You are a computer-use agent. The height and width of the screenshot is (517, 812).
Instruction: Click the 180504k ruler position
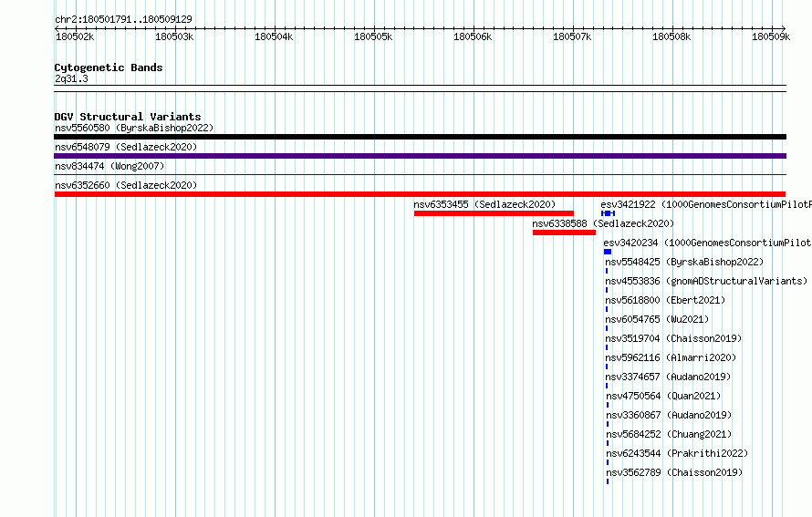coord(274,36)
